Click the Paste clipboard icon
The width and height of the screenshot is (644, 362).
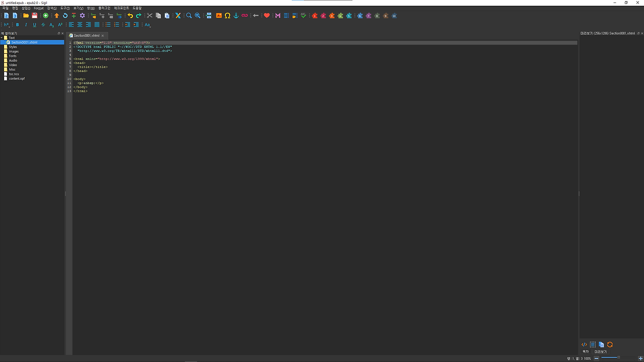tap(167, 16)
